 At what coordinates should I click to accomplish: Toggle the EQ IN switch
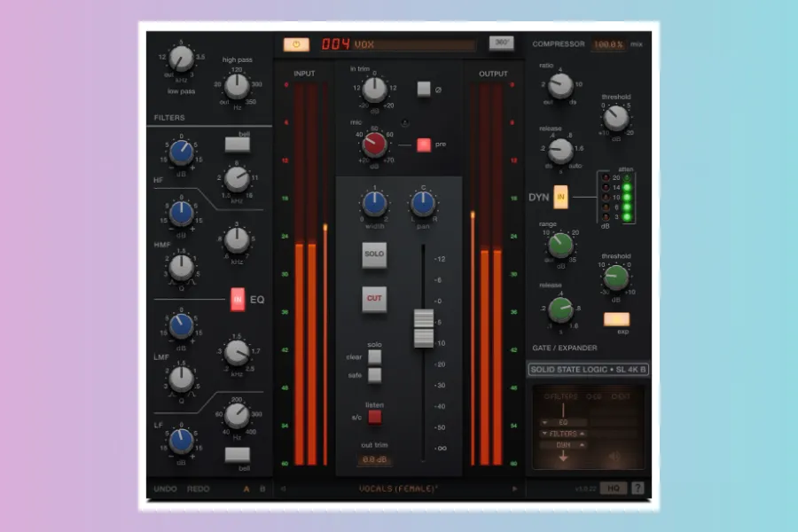pos(238,300)
